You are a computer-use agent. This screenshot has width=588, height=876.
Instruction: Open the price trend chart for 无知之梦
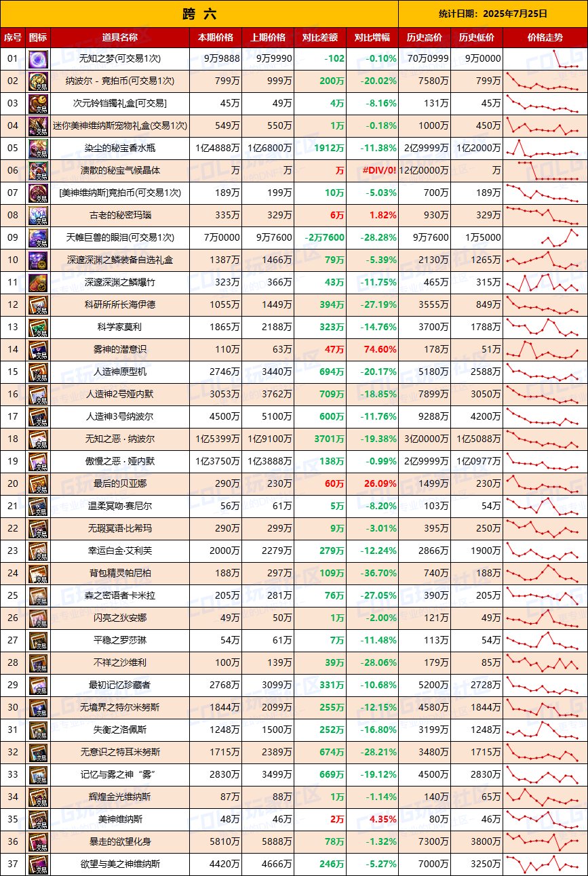point(545,59)
